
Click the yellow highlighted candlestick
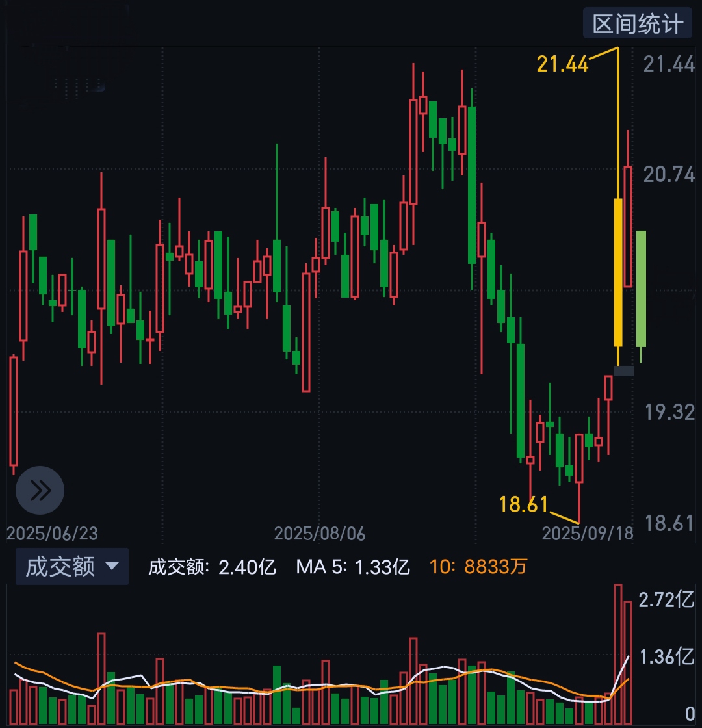618,272
